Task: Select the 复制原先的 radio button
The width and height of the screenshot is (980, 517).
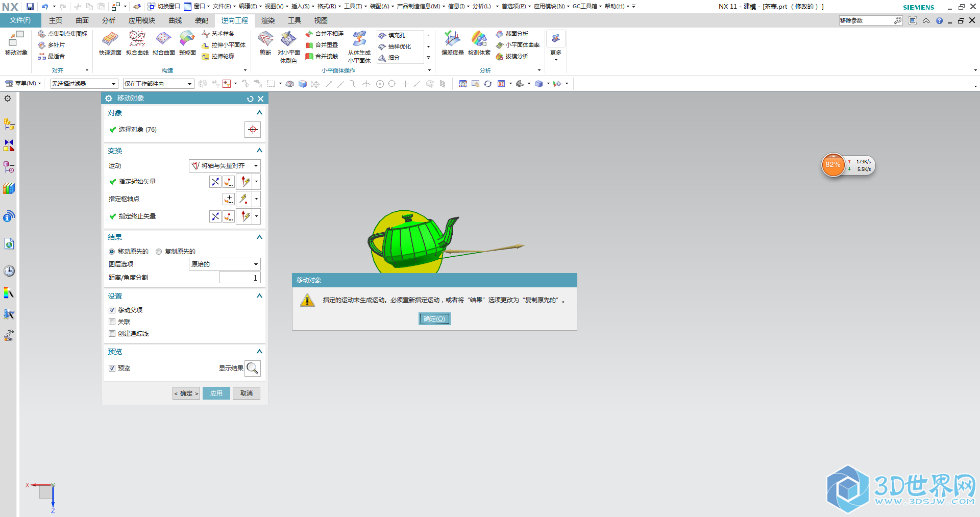Action: point(159,252)
